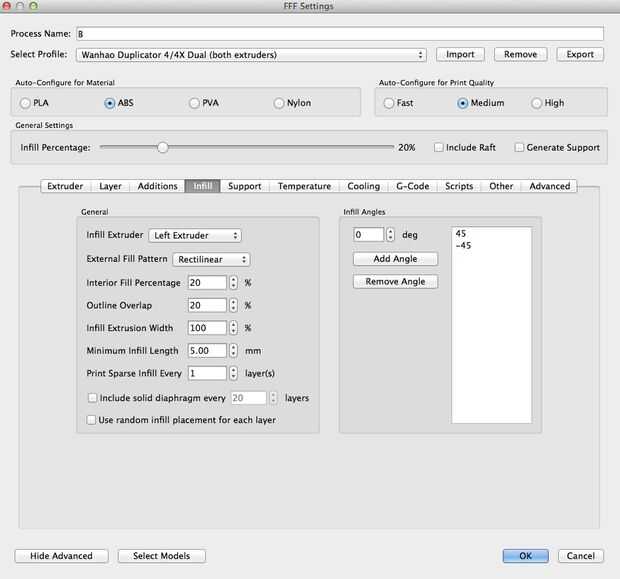
Task: Switch to the Support tab
Action: point(244,186)
